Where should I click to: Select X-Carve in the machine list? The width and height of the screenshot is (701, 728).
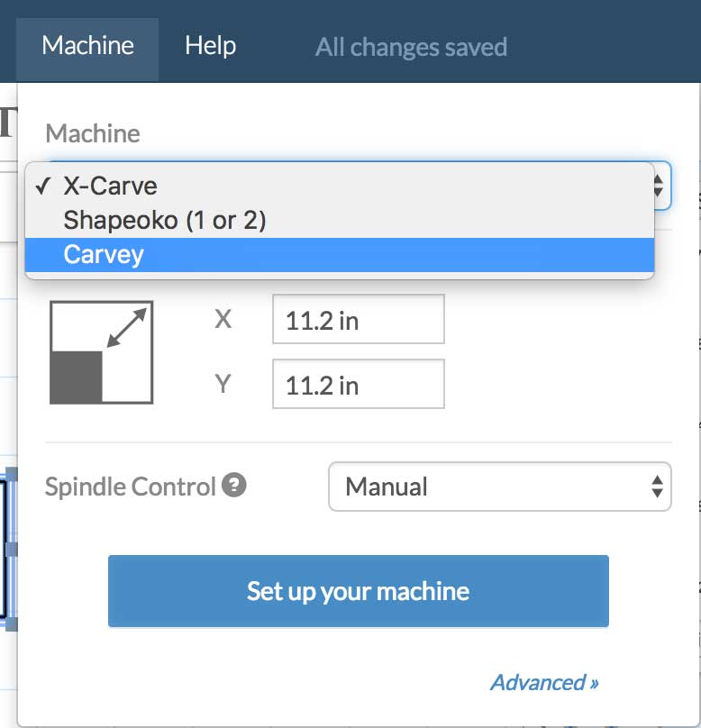tap(340, 186)
